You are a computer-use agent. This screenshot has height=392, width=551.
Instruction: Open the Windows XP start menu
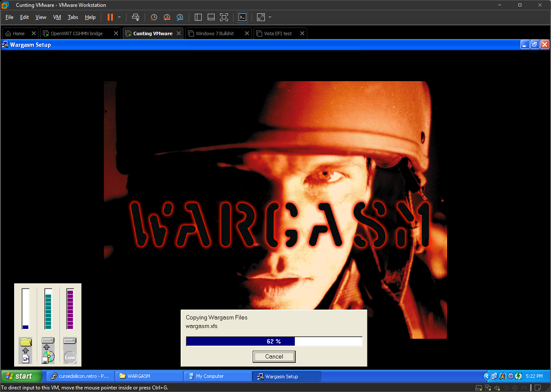click(x=21, y=376)
